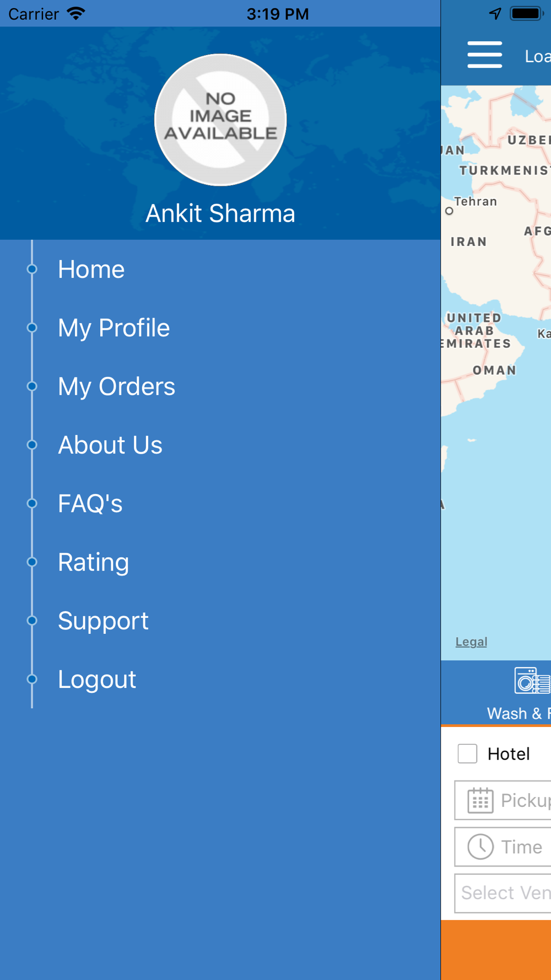The width and height of the screenshot is (551, 980).
Task: Tap the Ankit Sharma user name
Action: pos(220,213)
